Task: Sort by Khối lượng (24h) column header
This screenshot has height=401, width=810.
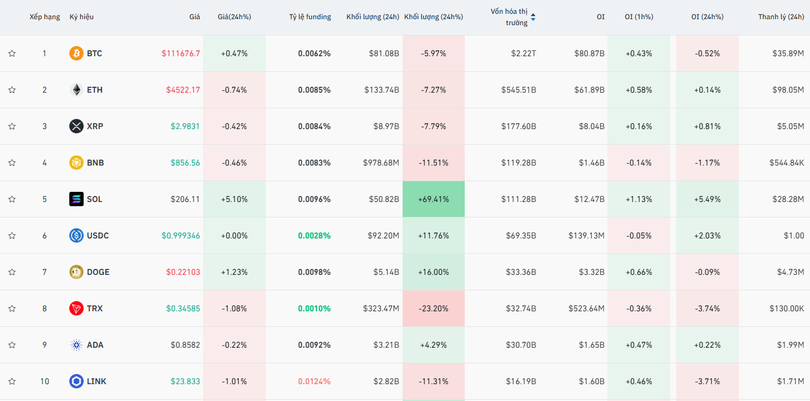Action: tap(372, 17)
